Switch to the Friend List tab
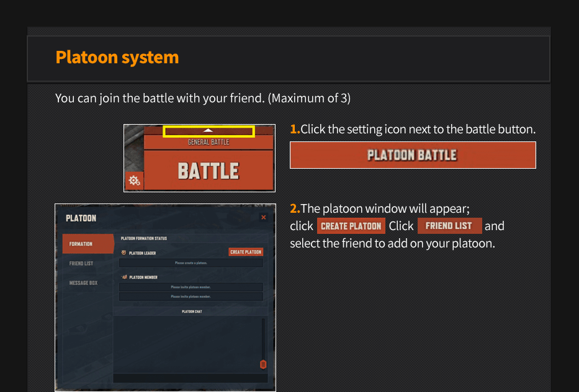The height and width of the screenshot is (392, 579). [x=82, y=264]
